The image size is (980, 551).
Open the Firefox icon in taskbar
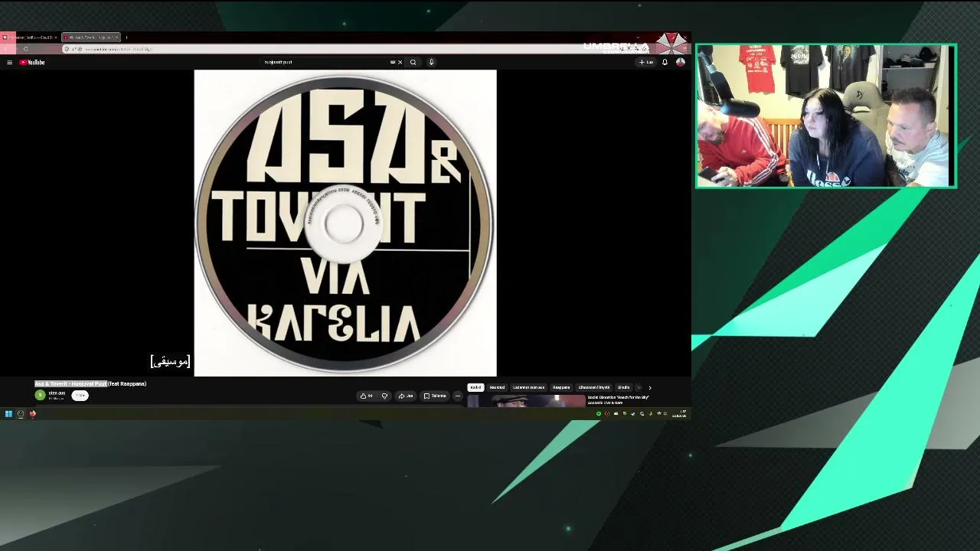(x=33, y=414)
